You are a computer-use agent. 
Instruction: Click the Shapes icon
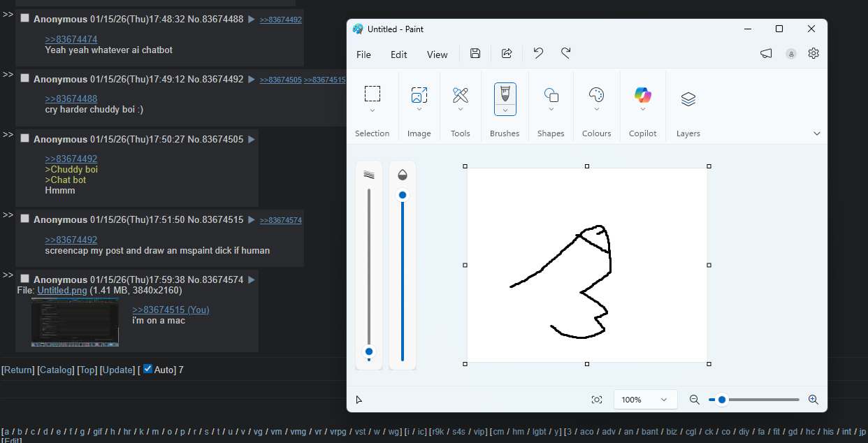tap(551, 95)
